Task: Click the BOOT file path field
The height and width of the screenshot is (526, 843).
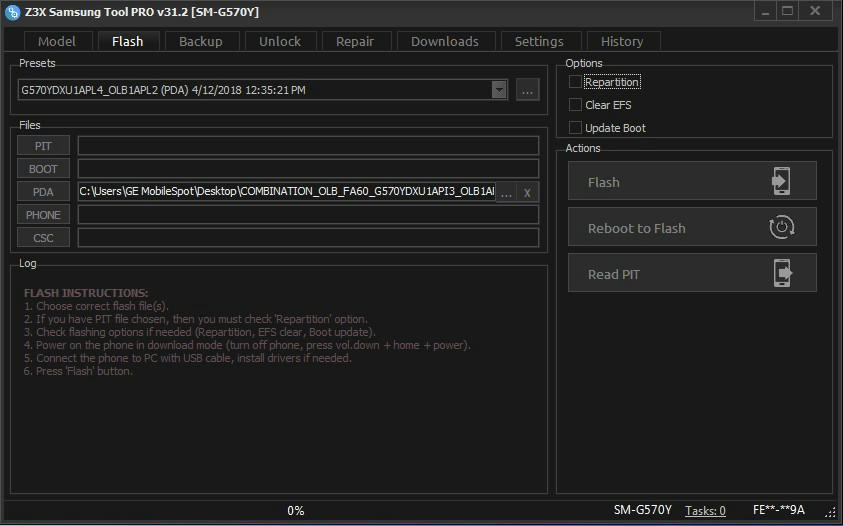Action: (x=308, y=169)
